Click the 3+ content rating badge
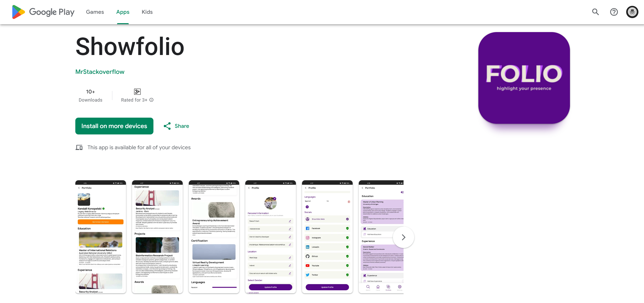Image resolution: width=644 pixels, height=303 pixels. [x=137, y=92]
